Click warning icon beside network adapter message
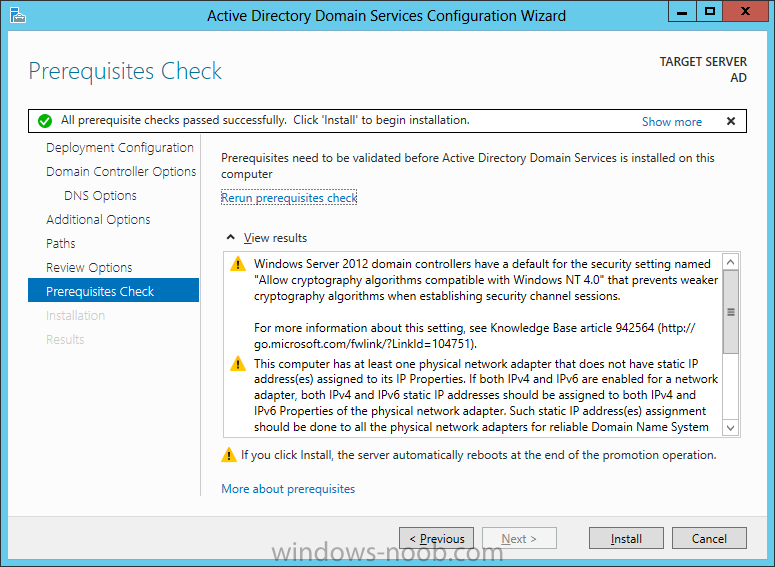This screenshot has height=567, width=775. [238, 363]
